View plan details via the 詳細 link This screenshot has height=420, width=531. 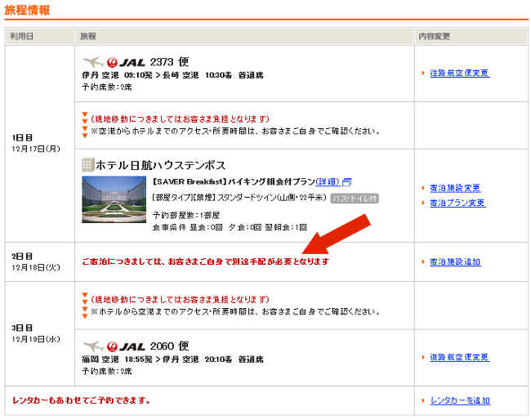click(x=328, y=181)
